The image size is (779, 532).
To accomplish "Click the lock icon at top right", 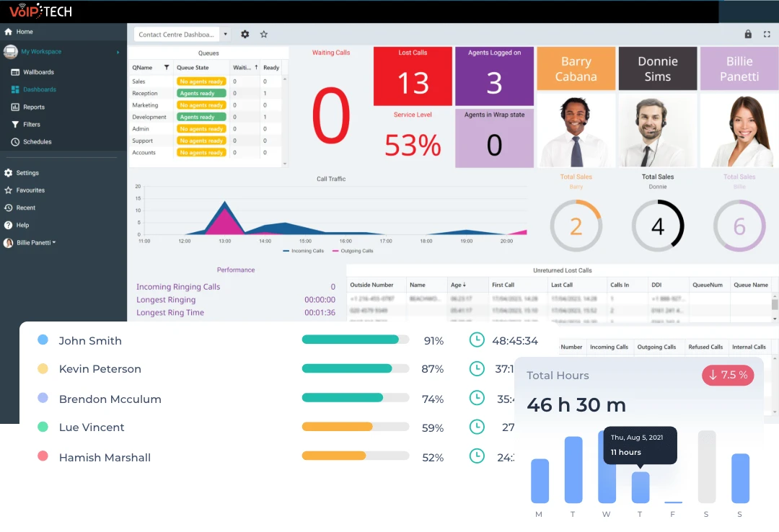I will point(748,35).
